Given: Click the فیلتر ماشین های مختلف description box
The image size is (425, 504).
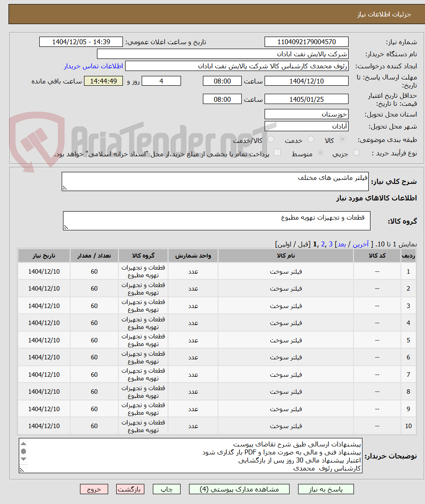Looking at the screenshot, I should pyautogui.click(x=215, y=182).
